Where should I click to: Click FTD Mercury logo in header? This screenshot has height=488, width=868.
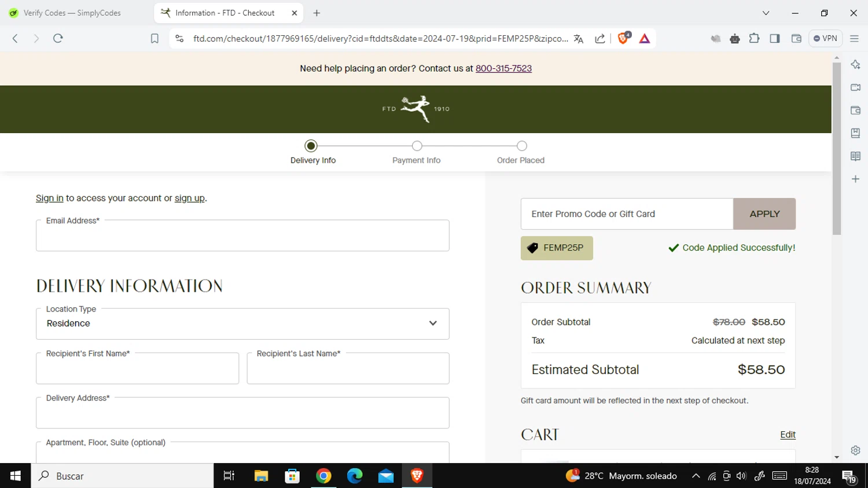tap(416, 109)
